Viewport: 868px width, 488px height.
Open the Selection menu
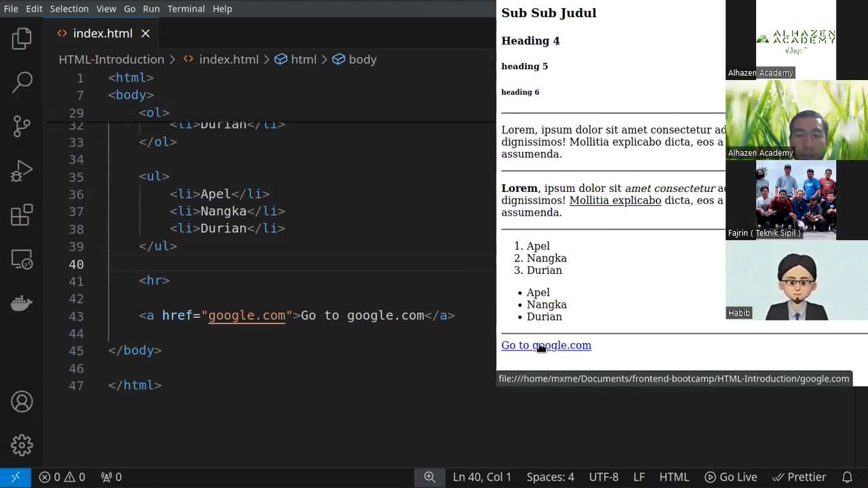69,9
